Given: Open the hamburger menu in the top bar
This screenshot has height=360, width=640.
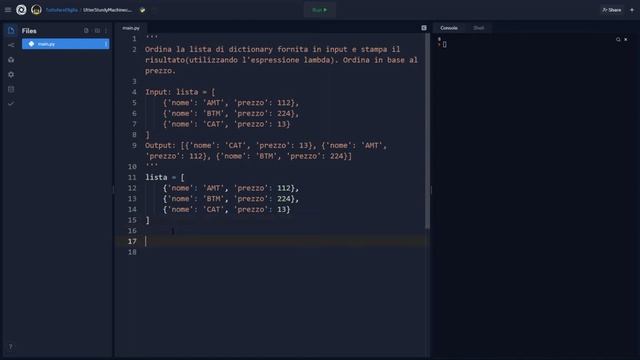Looking at the screenshot, I should [8, 10].
